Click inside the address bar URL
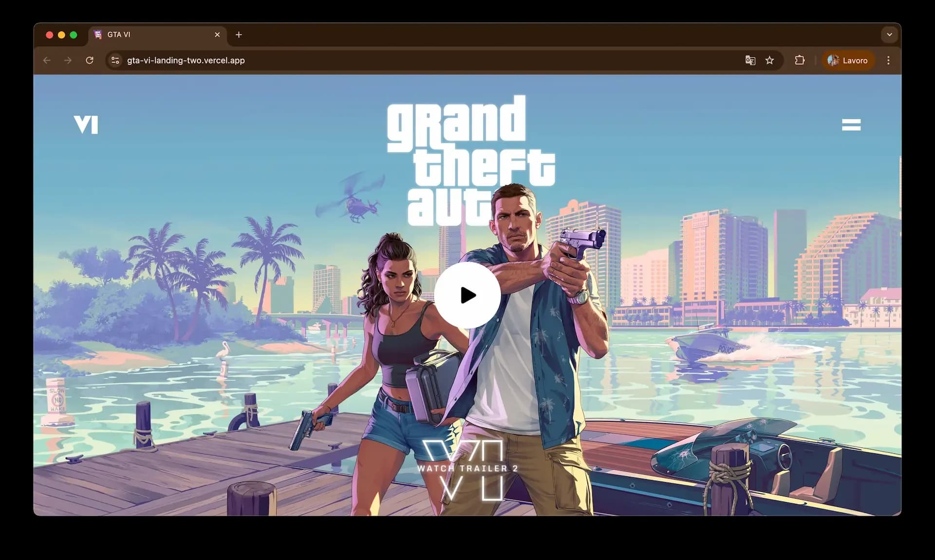Viewport: 935px width, 560px height. point(187,60)
